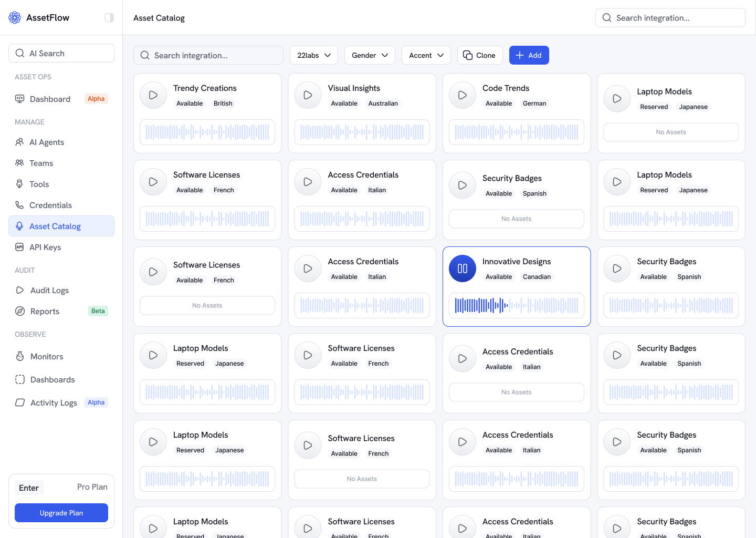The height and width of the screenshot is (538, 756).
Task: Click the Teams sidebar icon
Action: tap(19, 163)
